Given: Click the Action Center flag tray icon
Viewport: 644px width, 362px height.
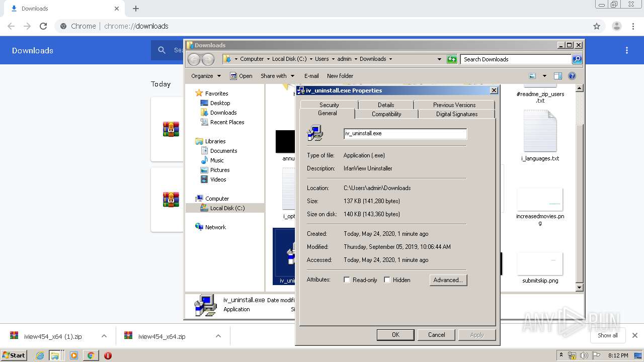Looking at the screenshot, I should (x=596, y=355).
